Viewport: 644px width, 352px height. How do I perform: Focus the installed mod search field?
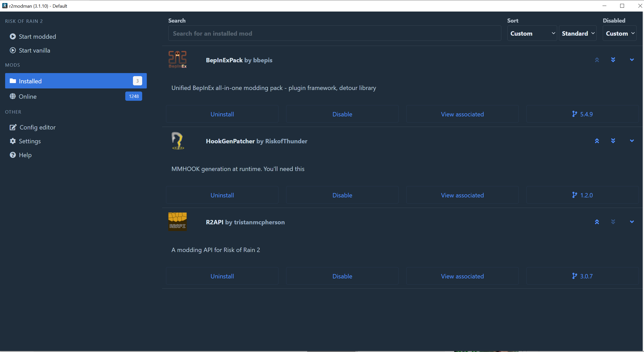(x=335, y=33)
